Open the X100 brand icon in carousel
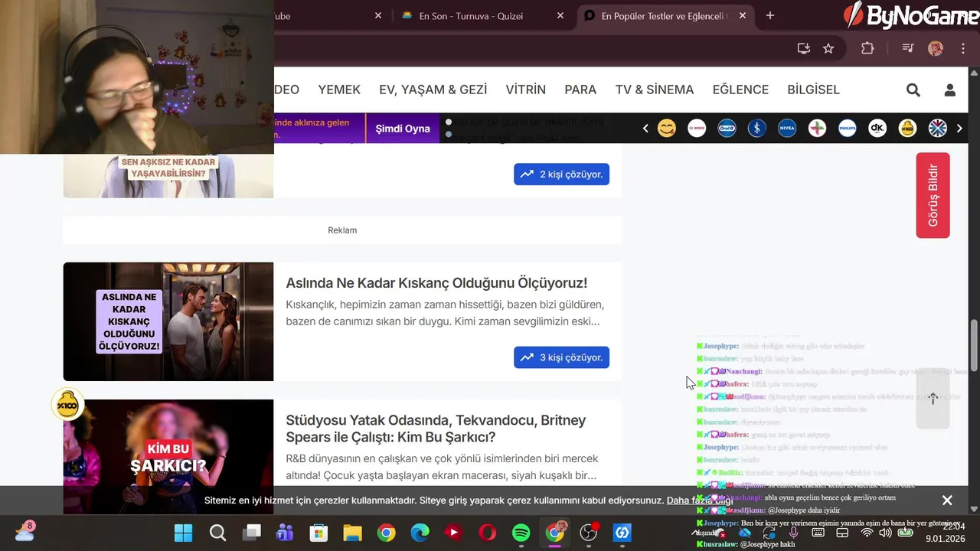The image size is (980, 551). [907, 129]
